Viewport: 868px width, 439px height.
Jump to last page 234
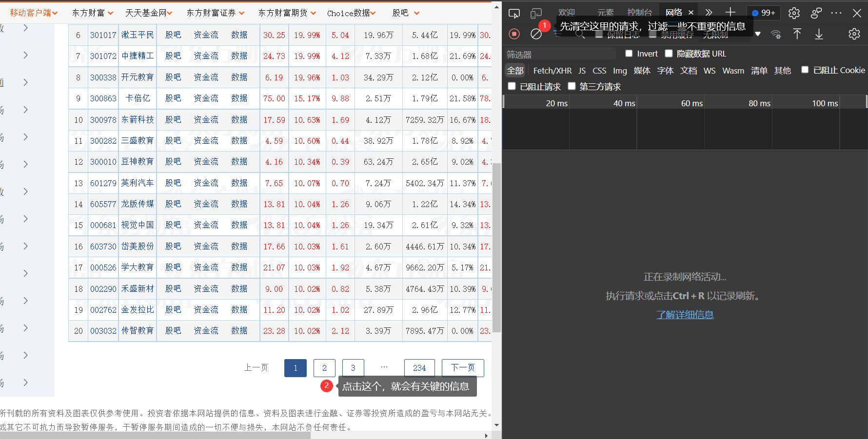pos(419,368)
